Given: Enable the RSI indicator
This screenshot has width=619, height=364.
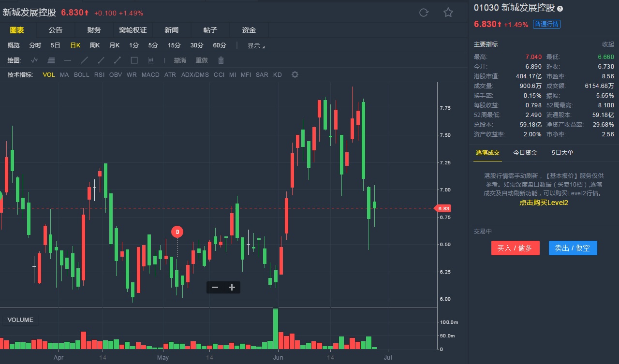Looking at the screenshot, I should (x=99, y=75).
